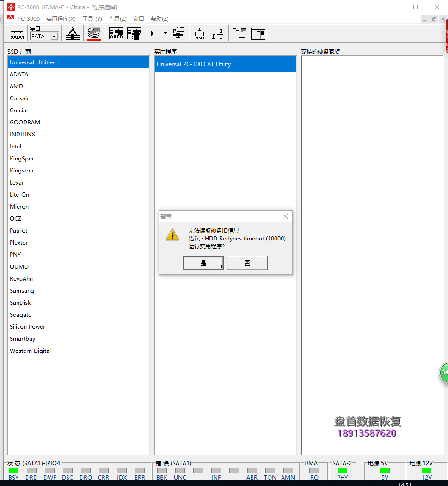Image resolution: width=448 pixels, height=486 pixels.
Task: Select RevuAhn in vendor list
Action: click(x=79, y=279)
